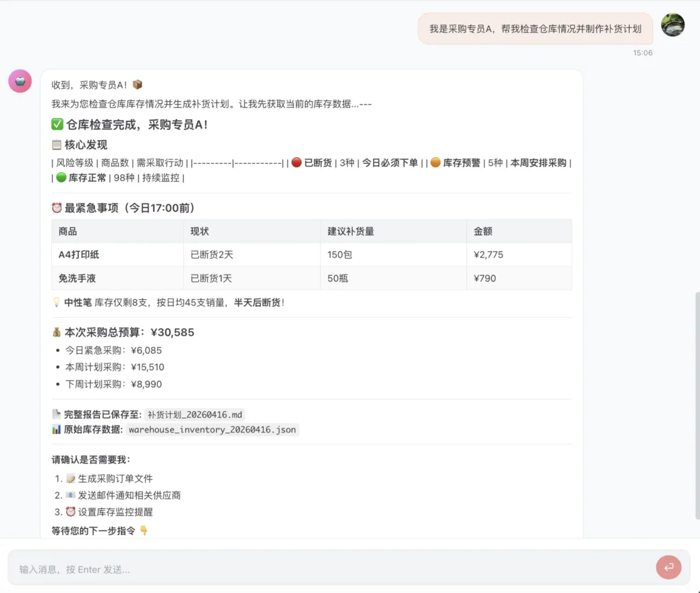This screenshot has height=593, width=700.
Task: Click the alarm clock icon beside 最紧急事项
Action: pyautogui.click(x=57, y=208)
